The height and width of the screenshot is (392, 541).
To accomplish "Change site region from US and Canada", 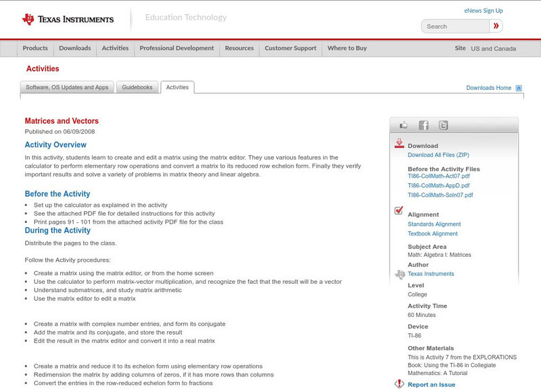I will (494, 49).
